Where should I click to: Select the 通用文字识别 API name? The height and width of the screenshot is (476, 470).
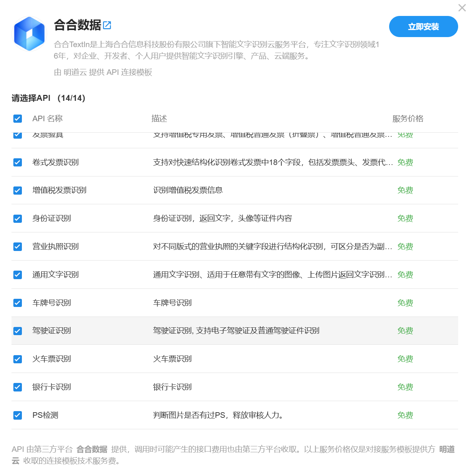56,275
